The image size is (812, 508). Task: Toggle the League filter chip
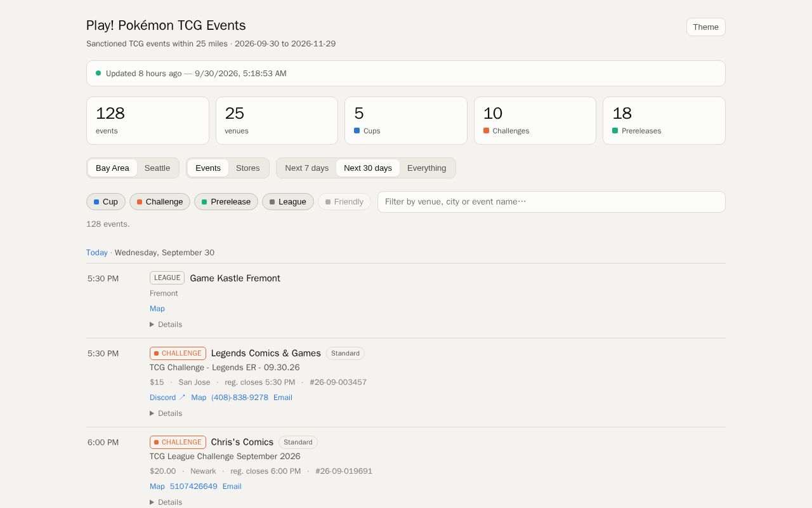click(288, 202)
